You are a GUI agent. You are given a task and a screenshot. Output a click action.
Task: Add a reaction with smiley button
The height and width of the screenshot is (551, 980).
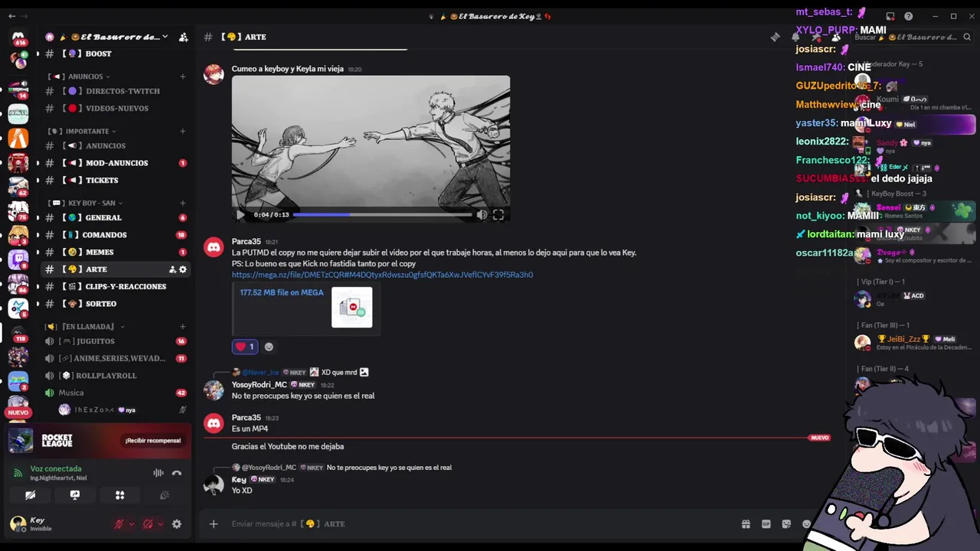269,347
